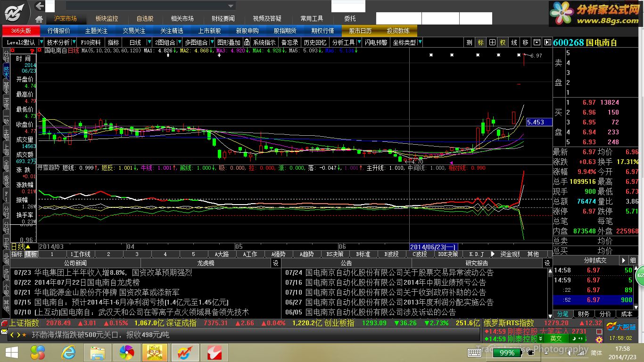Viewport: 644px width, 362px height.
Task: Click the 闪电预警 toolbar button
Action: coord(376,42)
